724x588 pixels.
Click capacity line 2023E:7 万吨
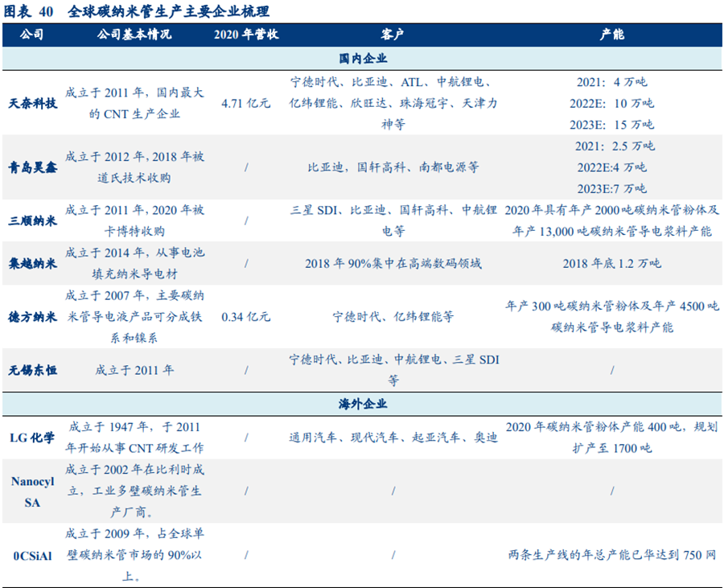click(612, 189)
